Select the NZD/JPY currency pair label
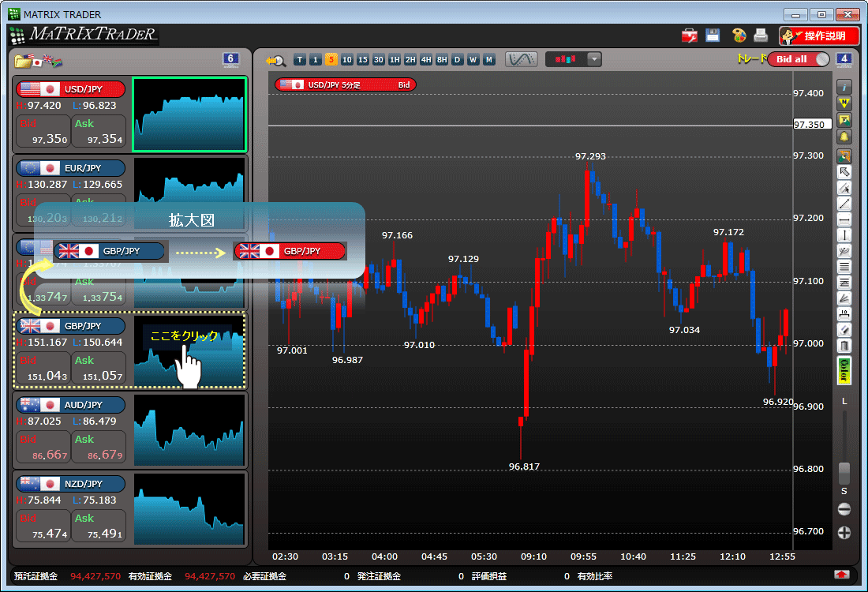 coord(70,484)
